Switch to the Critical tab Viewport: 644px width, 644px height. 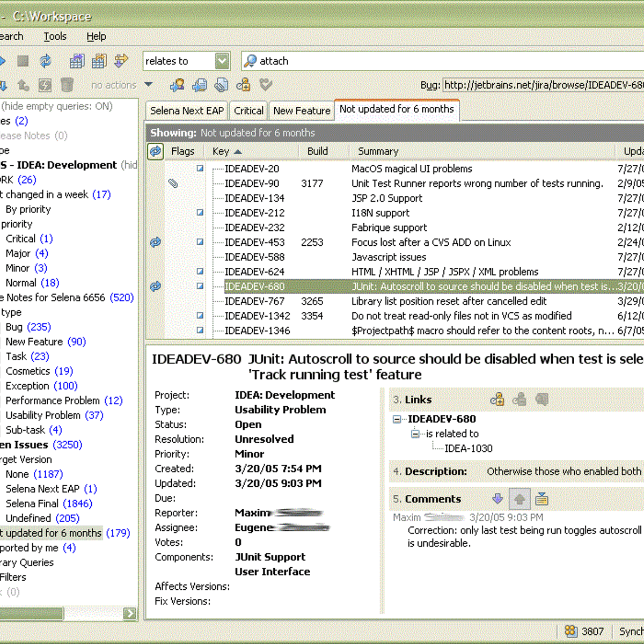(248, 111)
